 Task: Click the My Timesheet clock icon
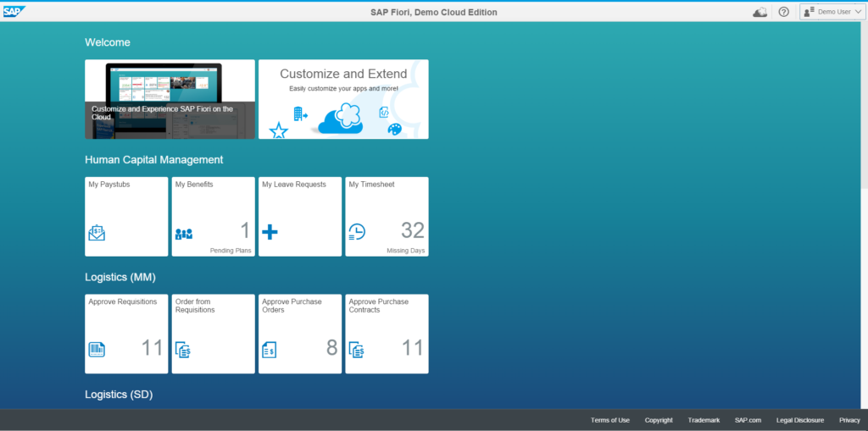[x=357, y=232]
